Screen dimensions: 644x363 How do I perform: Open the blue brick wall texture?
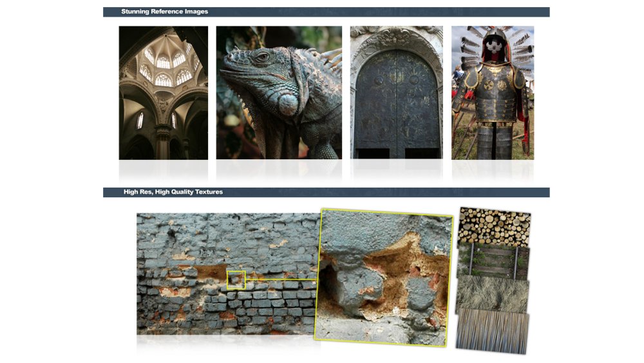(x=228, y=274)
